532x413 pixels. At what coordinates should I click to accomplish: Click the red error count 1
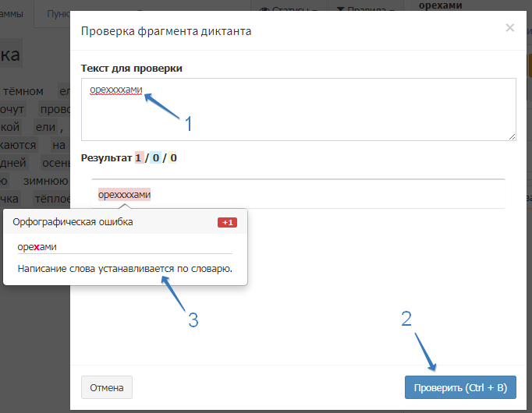click(138, 158)
